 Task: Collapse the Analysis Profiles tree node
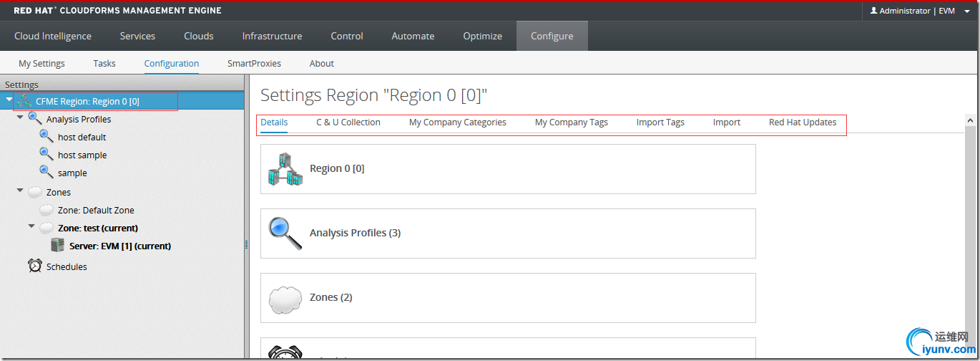click(20, 118)
